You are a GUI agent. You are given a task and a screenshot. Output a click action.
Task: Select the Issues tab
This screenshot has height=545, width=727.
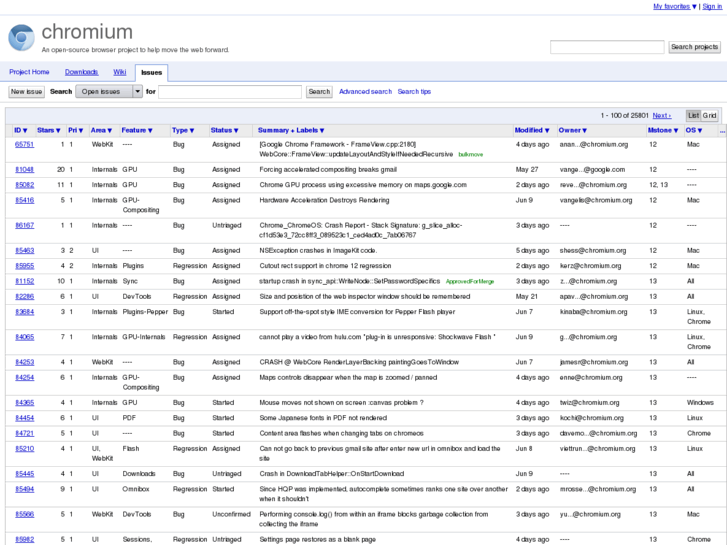click(x=152, y=73)
